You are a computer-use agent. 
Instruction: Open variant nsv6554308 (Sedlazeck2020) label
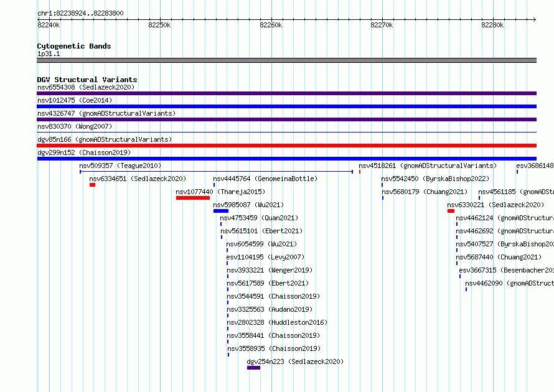pyautogui.click(x=86, y=87)
